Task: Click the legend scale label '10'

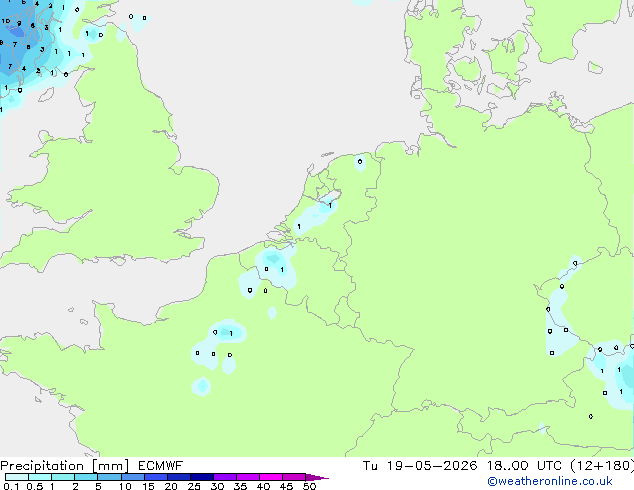Action: 125,486
